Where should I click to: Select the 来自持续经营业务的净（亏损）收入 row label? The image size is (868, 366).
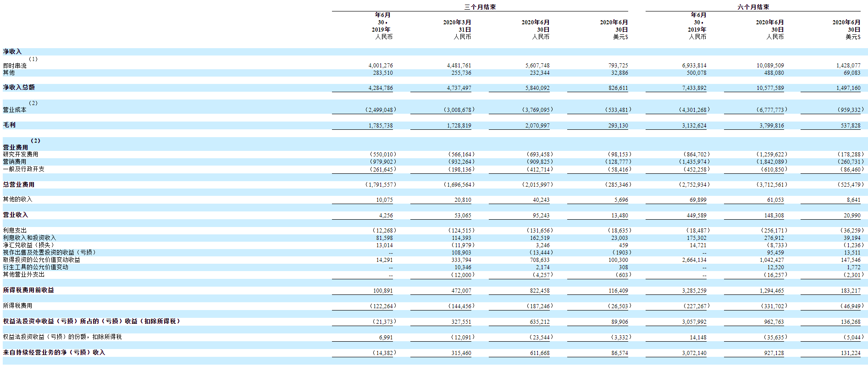point(54,352)
